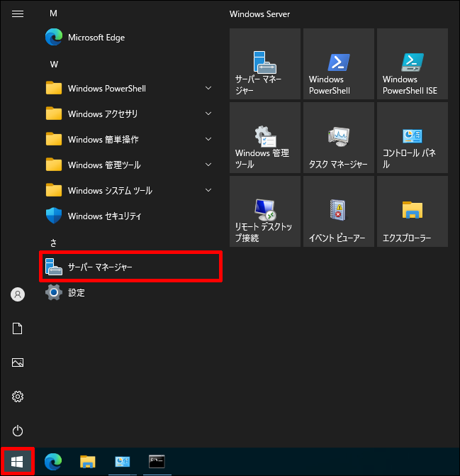Rename the Windows Server tile group header

tap(259, 14)
